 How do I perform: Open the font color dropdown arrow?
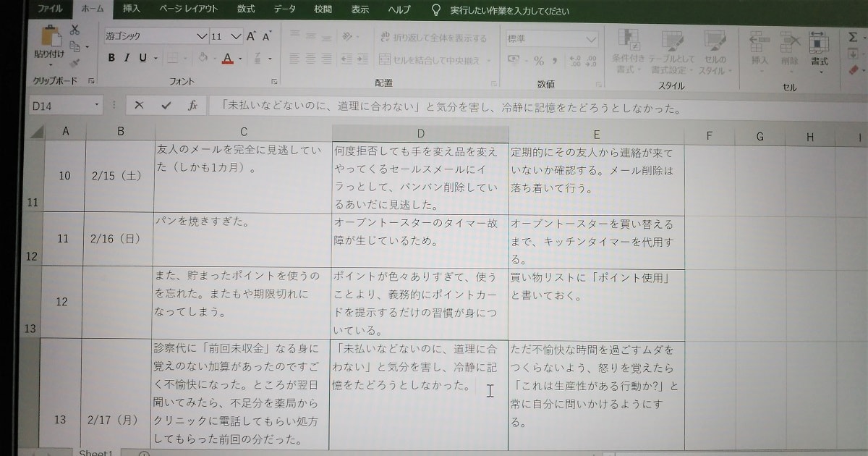pyautogui.click(x=239, y=59)
